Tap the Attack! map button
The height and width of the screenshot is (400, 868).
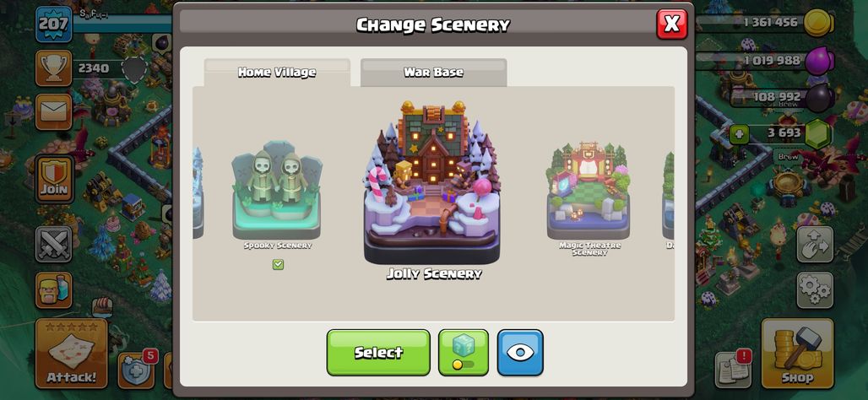[71, 354]
